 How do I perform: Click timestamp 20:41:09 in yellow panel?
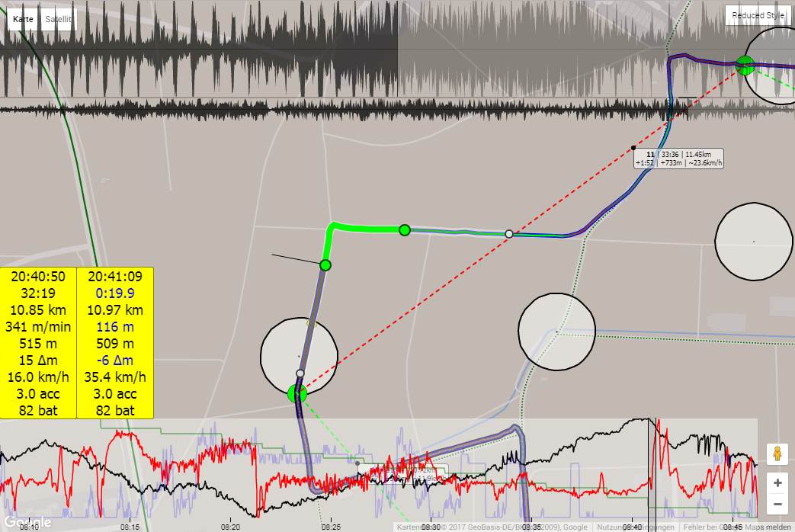click(x=115, y=277)
